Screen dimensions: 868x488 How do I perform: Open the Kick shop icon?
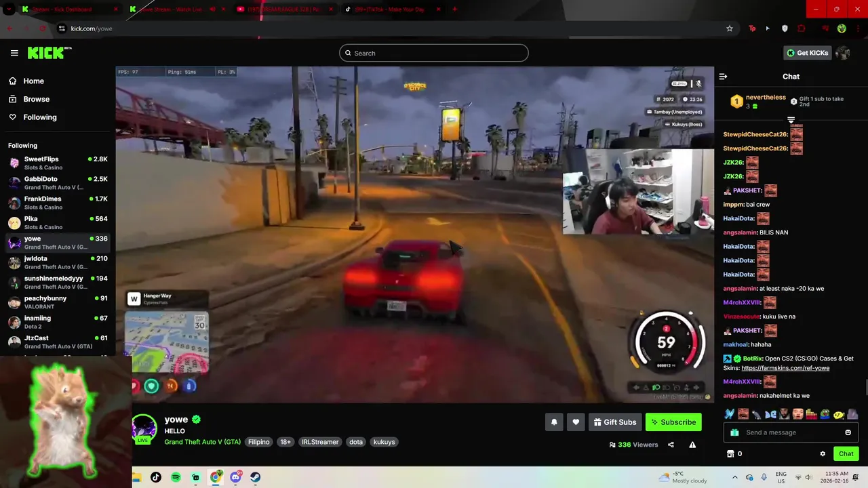[730, 454]
